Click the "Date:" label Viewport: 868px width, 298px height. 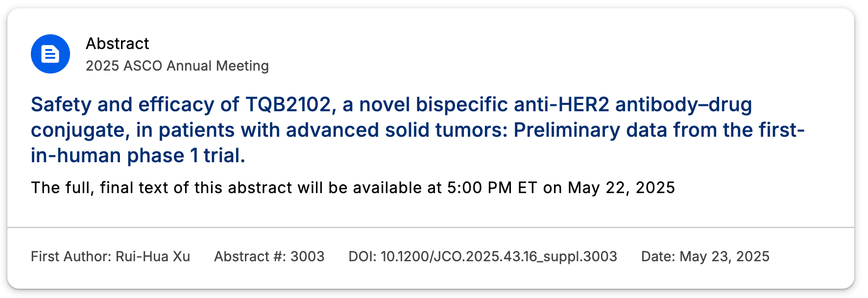658,256
